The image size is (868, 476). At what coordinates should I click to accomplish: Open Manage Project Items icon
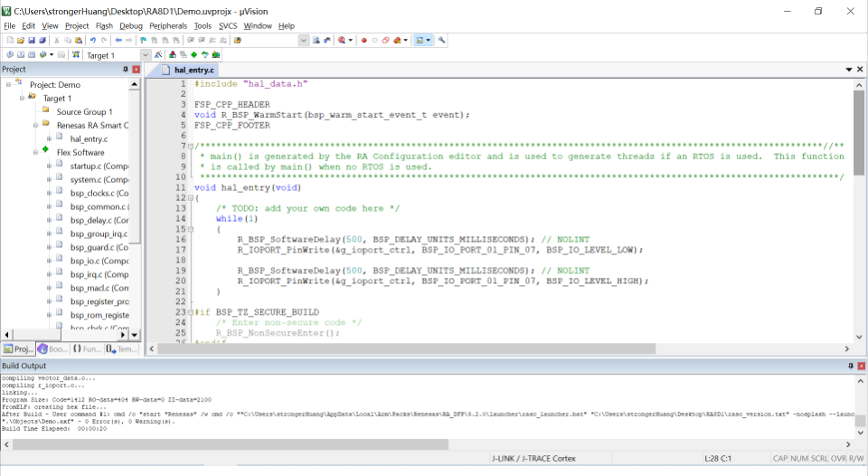172,55
